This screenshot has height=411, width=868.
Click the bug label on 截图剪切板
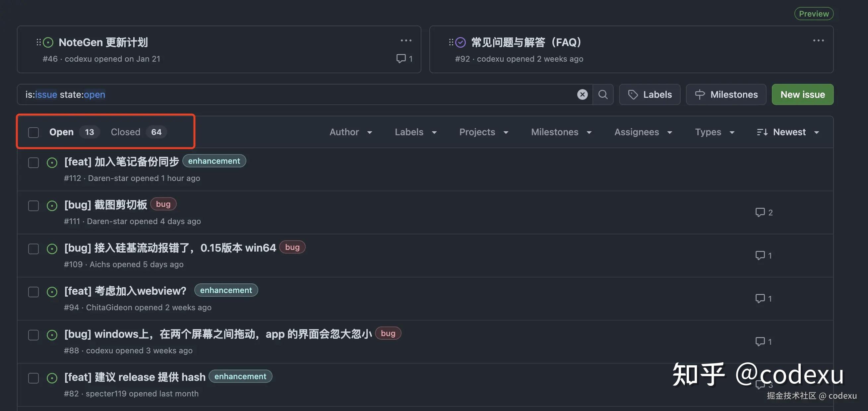[163, 204]
